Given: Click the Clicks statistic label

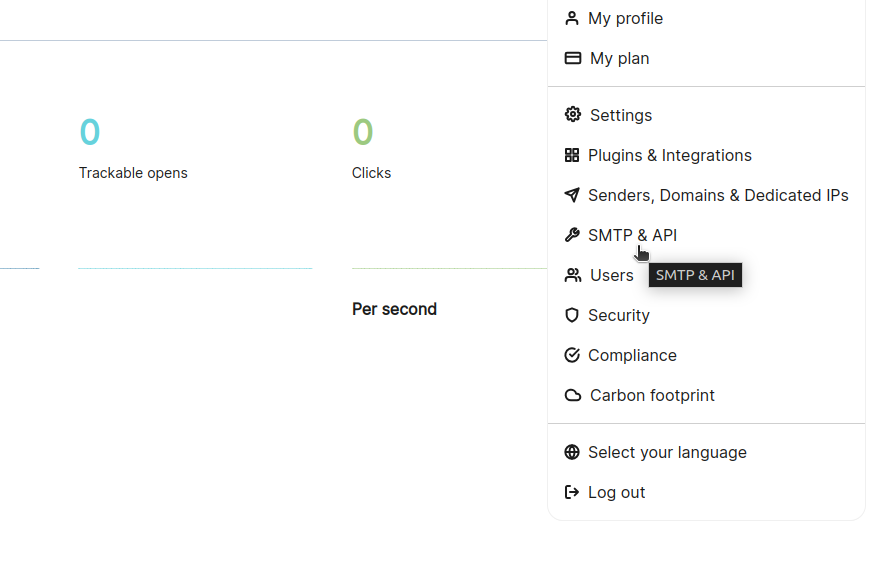Looking at the screenshot, I should pyautogui.click(x=371, y=173).
